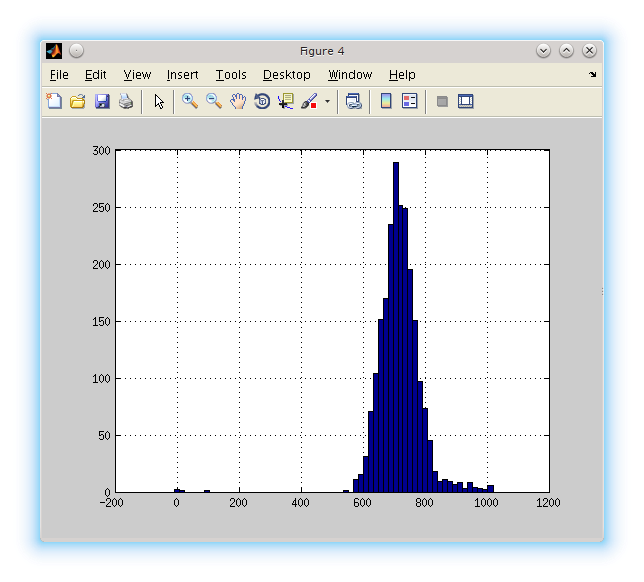This screenshot has height=582, width=644.
Task: Save the figure with the floppy icon
Action: (102, 101)
